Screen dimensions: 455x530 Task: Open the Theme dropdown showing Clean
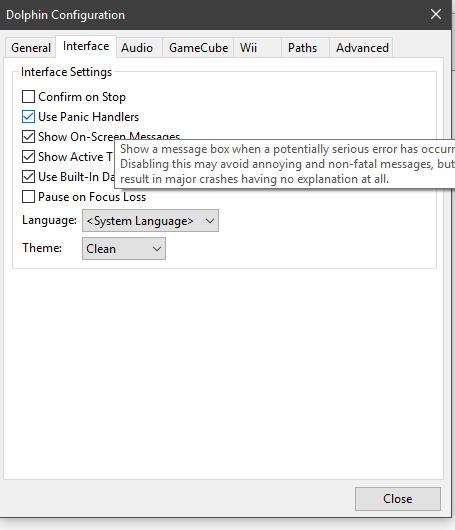[124, 248]
